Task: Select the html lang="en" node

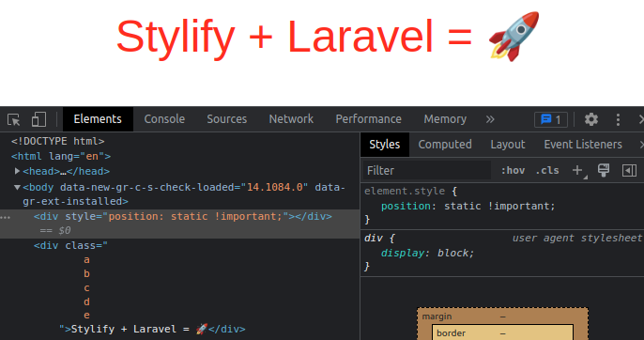Action: click(x=61, y=156)
